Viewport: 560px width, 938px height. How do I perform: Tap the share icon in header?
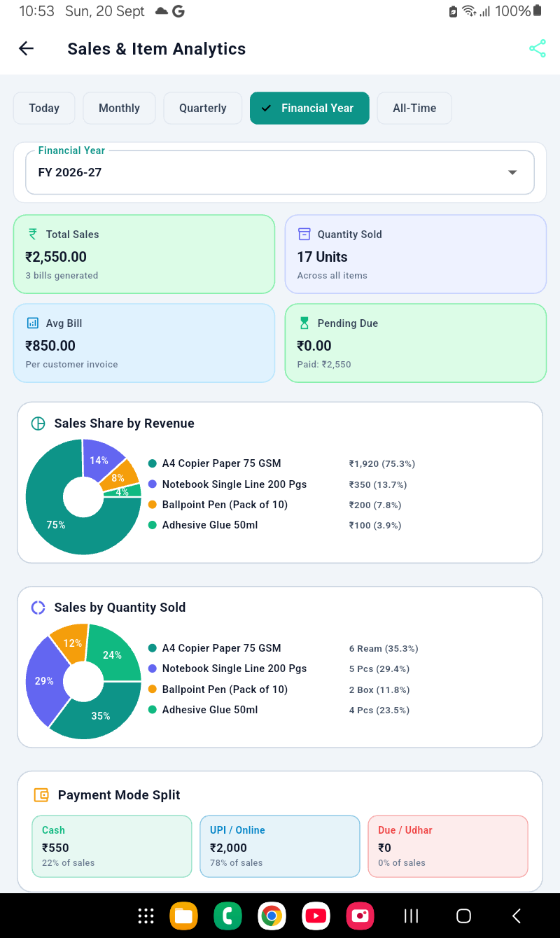(537, 48)
